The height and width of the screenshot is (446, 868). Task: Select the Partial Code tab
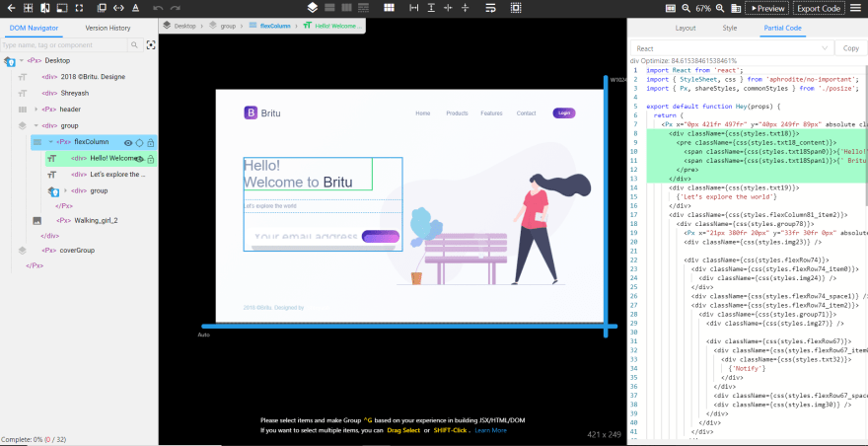(x=783, y=29)
